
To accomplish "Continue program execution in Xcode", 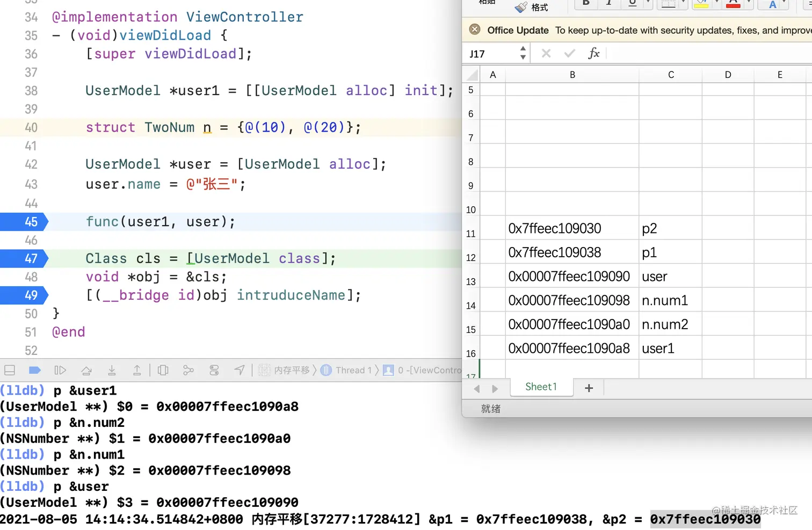I will (x=60, y=370).
